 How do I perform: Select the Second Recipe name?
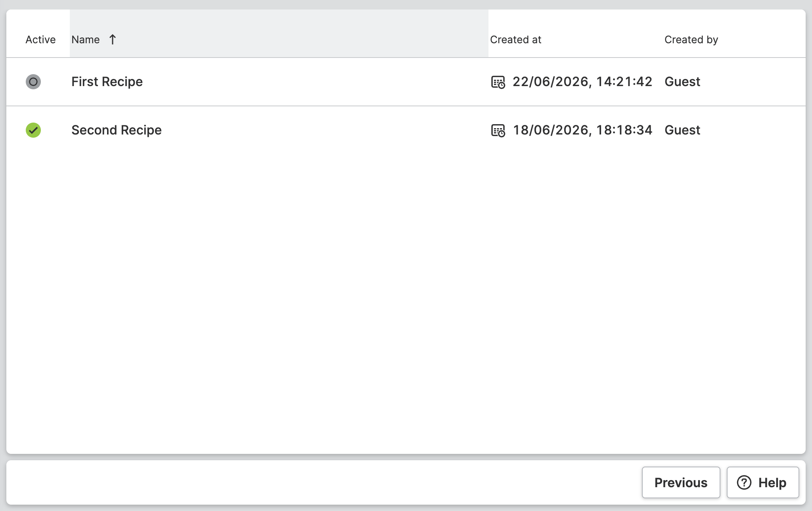[x=117, y=130]
